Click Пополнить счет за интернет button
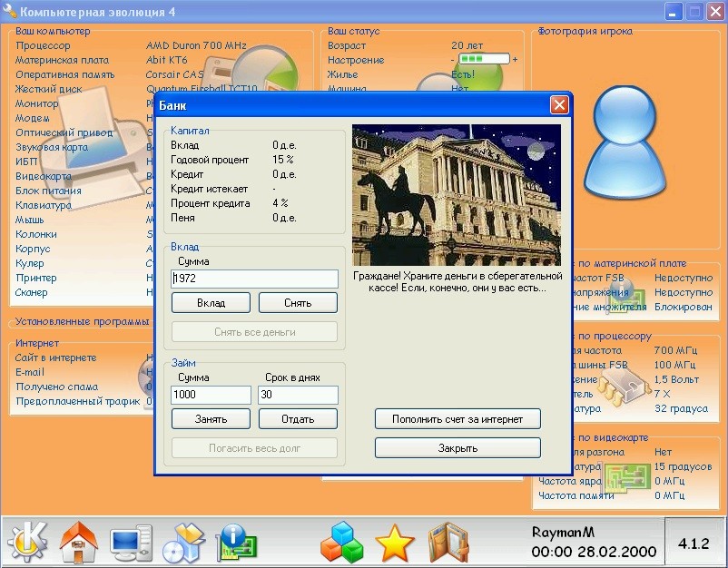 (x=457, y=419)
